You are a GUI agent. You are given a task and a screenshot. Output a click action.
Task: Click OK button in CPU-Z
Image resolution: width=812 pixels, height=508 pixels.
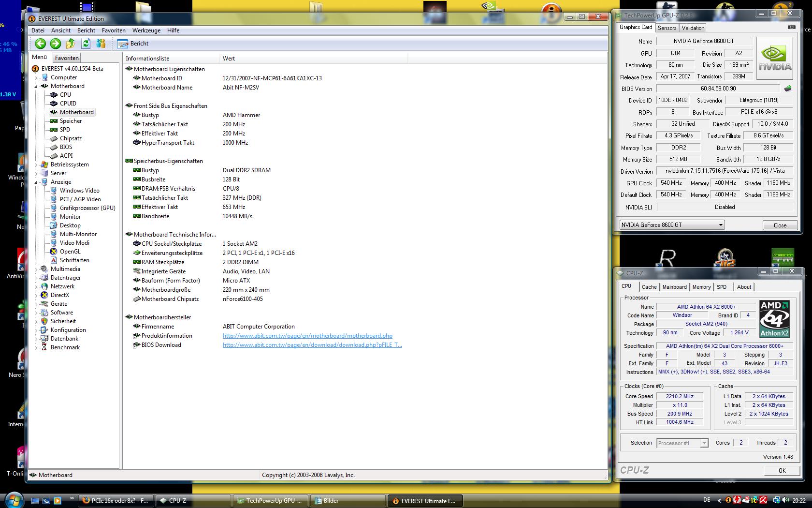pyautogui.click(x=782, y=470)
